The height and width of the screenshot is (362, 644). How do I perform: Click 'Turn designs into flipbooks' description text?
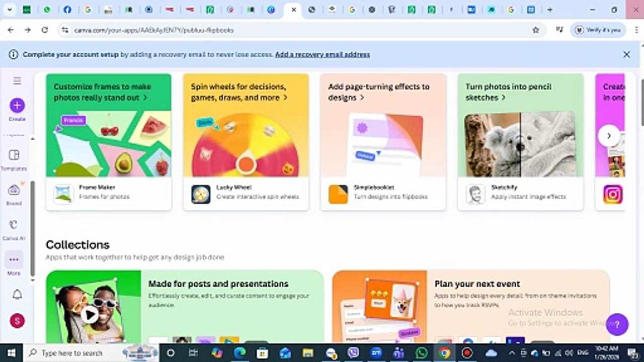pos(390,197)
